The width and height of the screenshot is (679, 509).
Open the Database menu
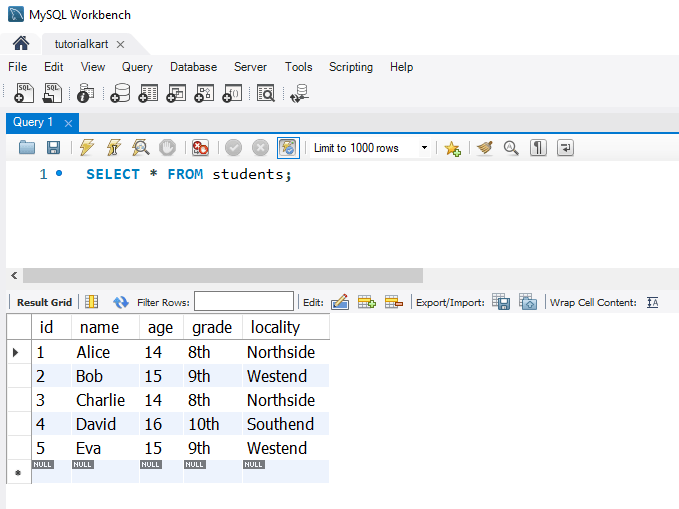(194, 67)
